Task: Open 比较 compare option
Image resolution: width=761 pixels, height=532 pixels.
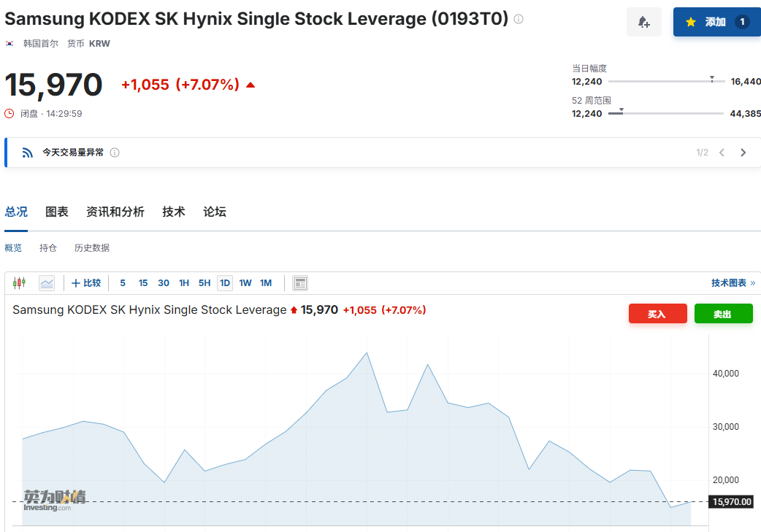Action: tap(86, 282)
